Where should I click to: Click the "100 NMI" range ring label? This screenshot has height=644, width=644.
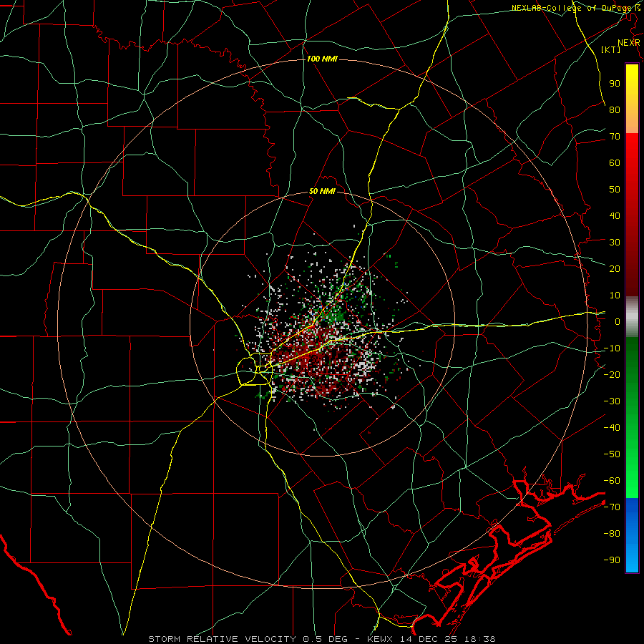pyautogui.click(x=322, y=59)
